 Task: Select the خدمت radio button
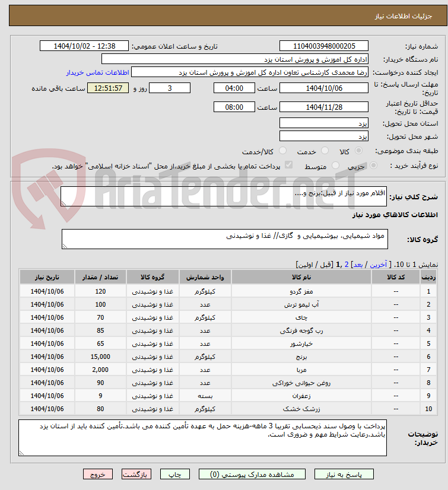tap(325, 151)
